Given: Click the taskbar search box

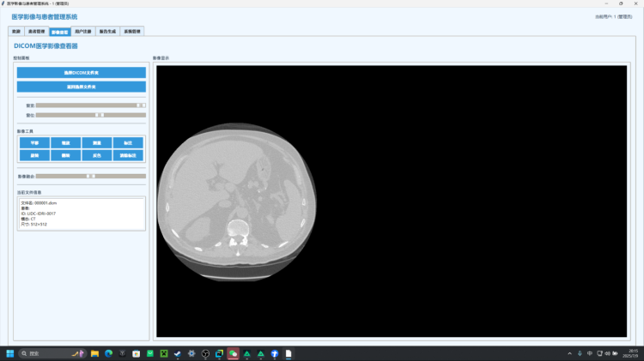Looking at the screenshot, I should point(52,353).
